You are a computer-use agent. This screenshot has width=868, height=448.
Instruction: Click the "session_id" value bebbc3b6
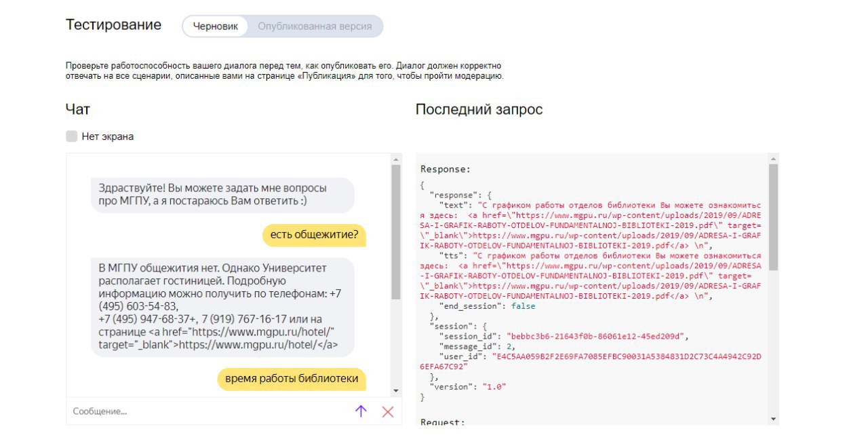pos(597,336)
